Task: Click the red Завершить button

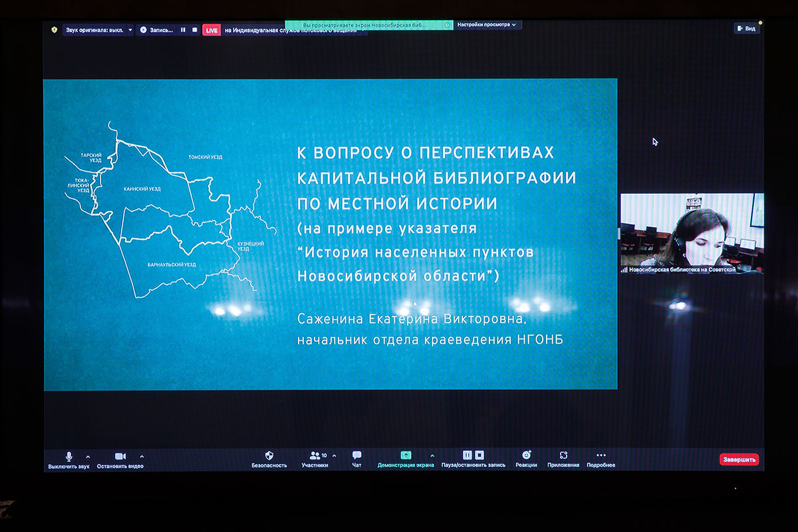Action: pyautogui.click(x=739, y=460)
